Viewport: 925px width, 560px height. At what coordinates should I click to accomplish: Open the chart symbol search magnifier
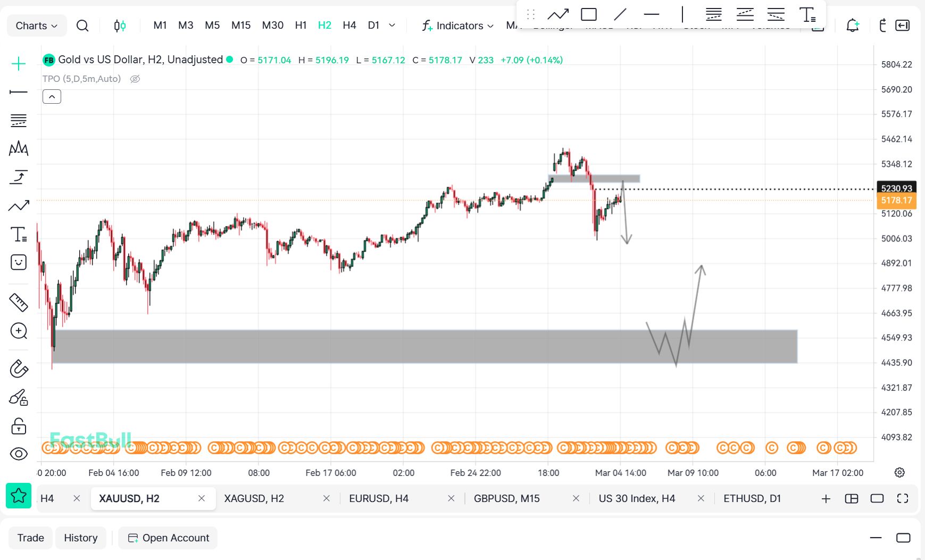pos(82,26)
